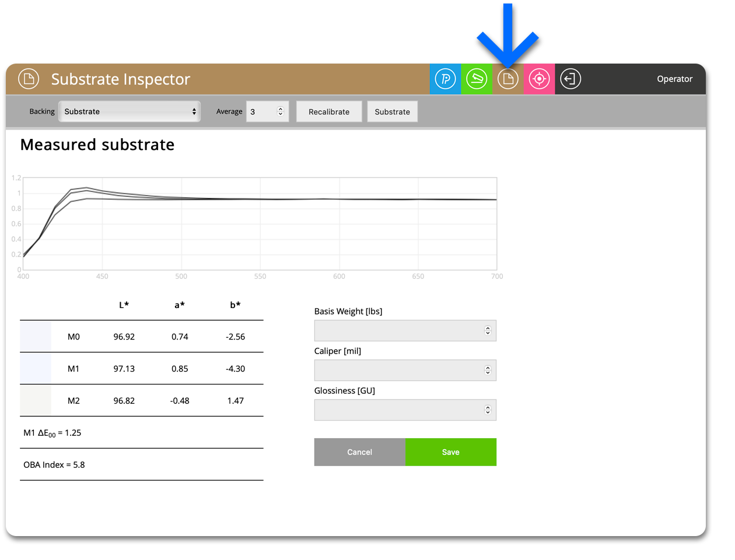Screen dimensions: 735x560
Task: Click the Measured substrate heading
Action: (97, 145)
